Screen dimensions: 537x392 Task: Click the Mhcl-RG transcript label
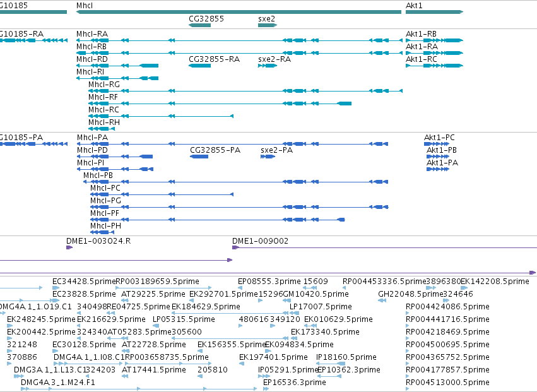(x=104, y=85)
